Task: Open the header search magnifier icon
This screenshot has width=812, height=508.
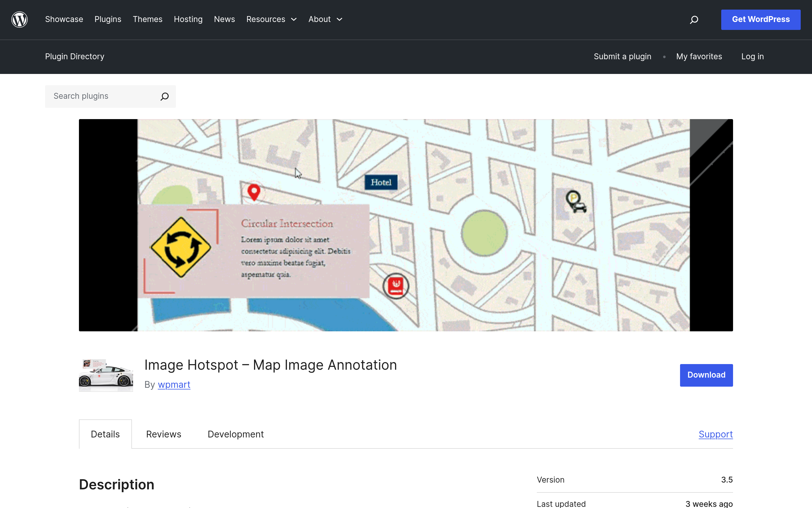Action: tap(694, 20)
